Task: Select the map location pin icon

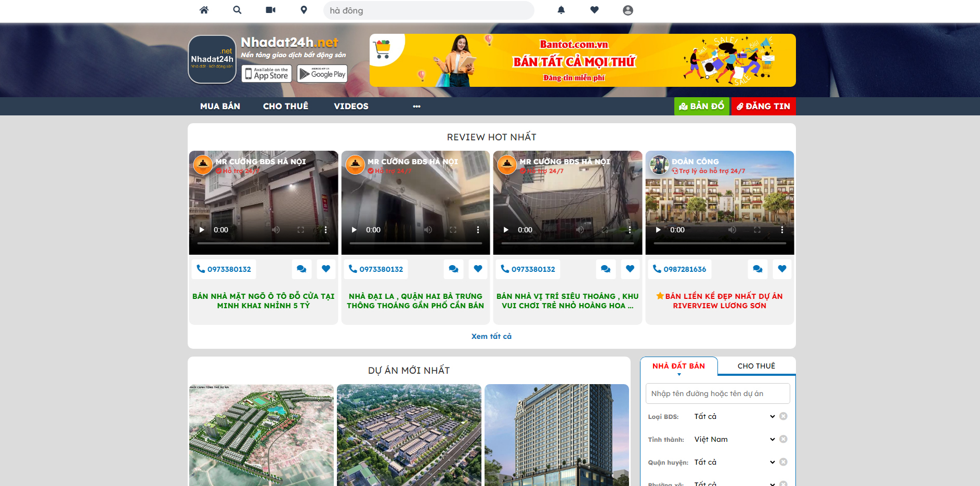Action: click(304, 10)
